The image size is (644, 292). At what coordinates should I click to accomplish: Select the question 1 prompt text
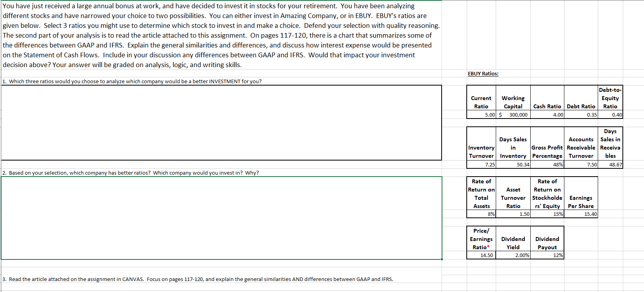(132, 81)
